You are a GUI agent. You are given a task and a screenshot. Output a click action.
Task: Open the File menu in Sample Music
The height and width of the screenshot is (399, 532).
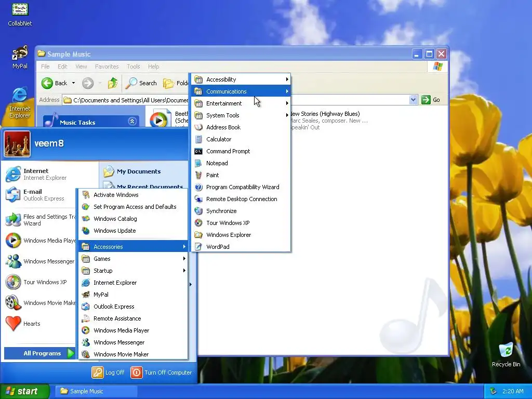coord(45,66)
